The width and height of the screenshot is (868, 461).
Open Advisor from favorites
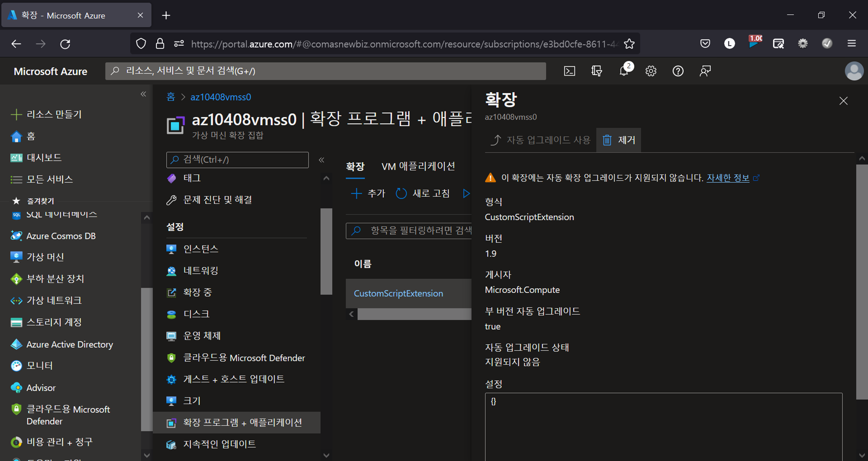coord(33,388)
